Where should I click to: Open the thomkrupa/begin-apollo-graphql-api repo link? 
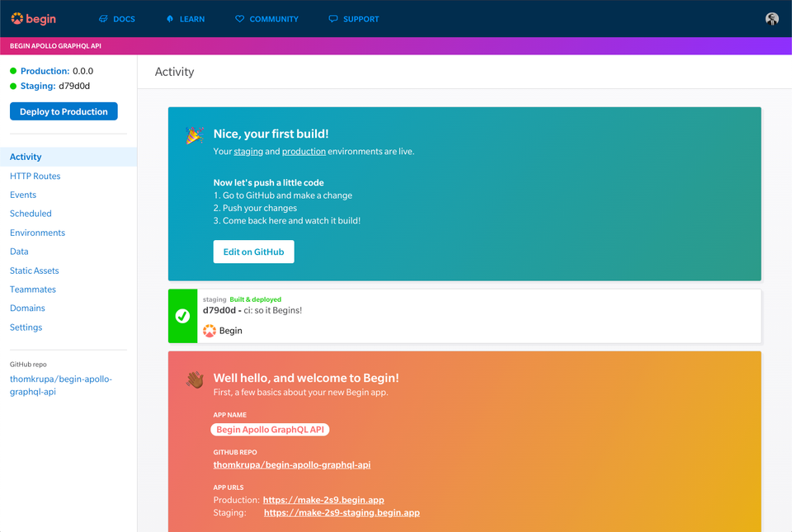(291, 464)
